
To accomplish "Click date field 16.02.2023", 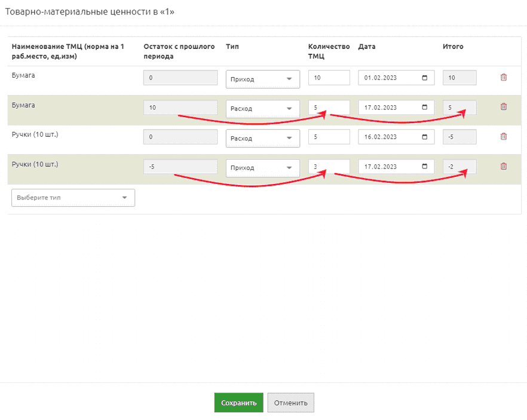I will point(396,137).
